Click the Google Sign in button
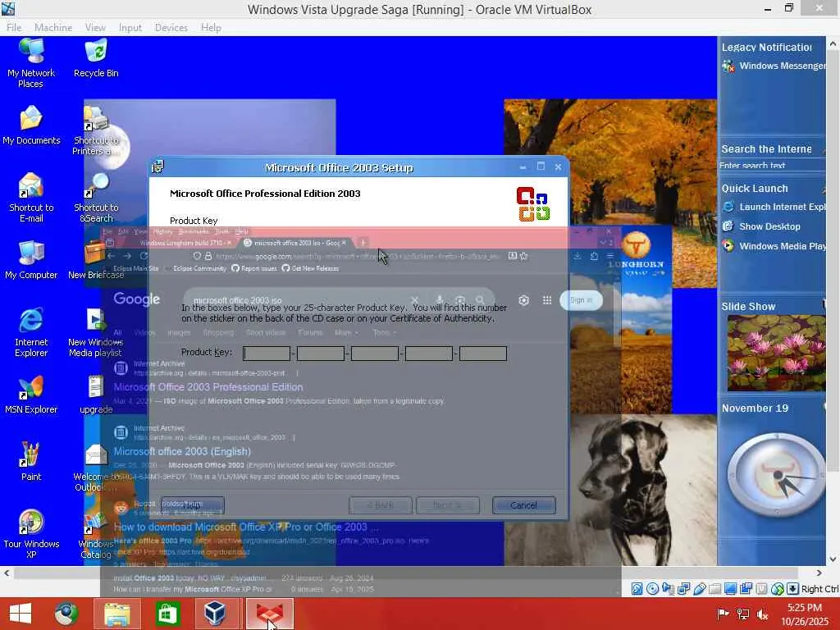 582,300
